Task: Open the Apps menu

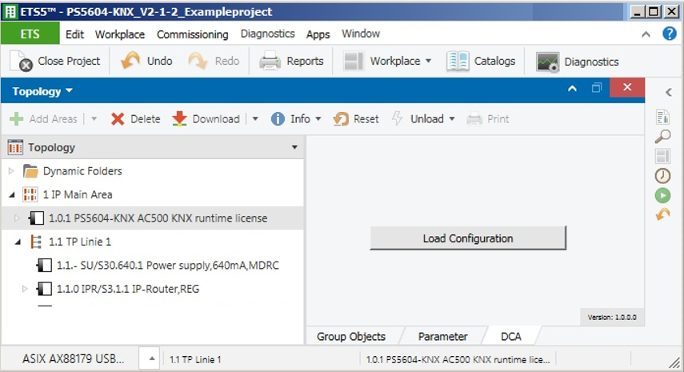Action: [x=318, y=34]
